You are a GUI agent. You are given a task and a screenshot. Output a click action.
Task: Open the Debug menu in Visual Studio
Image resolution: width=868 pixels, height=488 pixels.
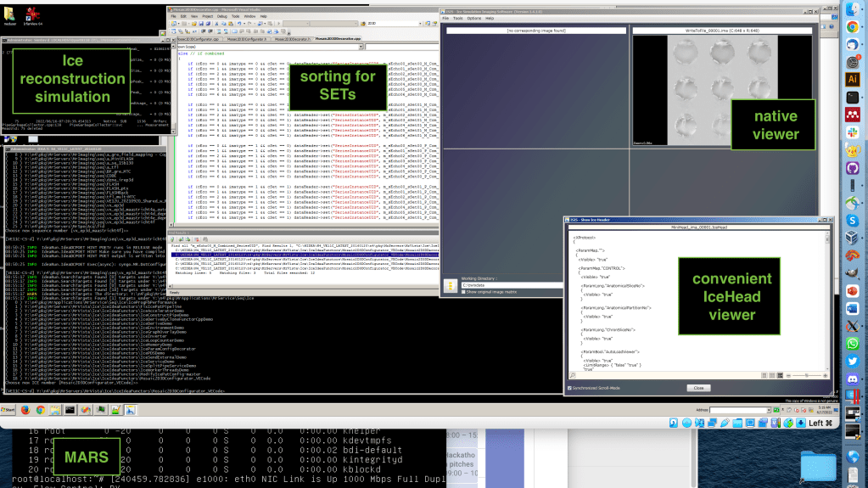pyautogui.click(x=224, y=15)
